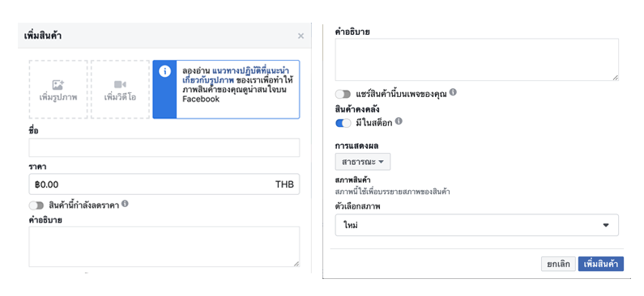This screenshot has height=296, width=644.
Task: Toggle สินค้านี้กำลังลดราคา on-sale switch
Action: (36, 205)
